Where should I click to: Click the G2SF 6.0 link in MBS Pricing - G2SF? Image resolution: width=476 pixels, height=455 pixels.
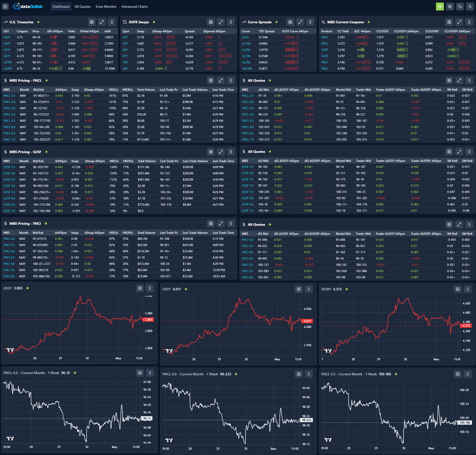point(10,198)
